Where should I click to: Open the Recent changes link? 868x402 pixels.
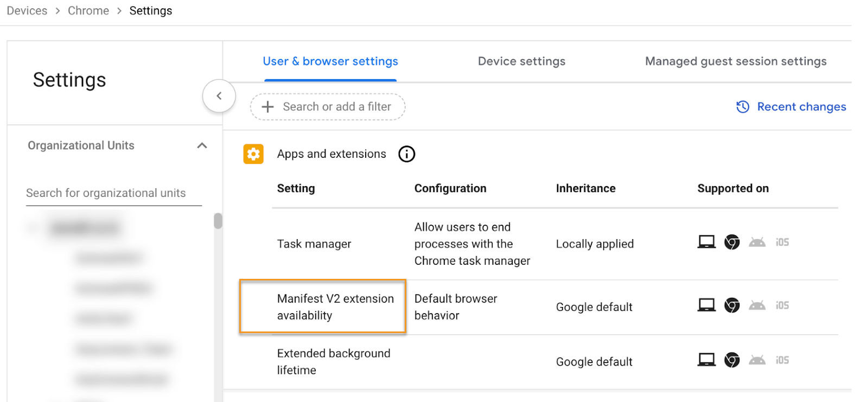pyautogui.click(x=801, y=107)
